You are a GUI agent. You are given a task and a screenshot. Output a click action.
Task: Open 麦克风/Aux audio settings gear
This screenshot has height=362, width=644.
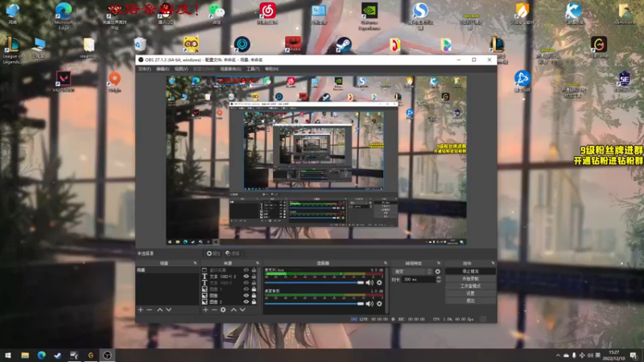pyautogui.click(x=379, y=282)
